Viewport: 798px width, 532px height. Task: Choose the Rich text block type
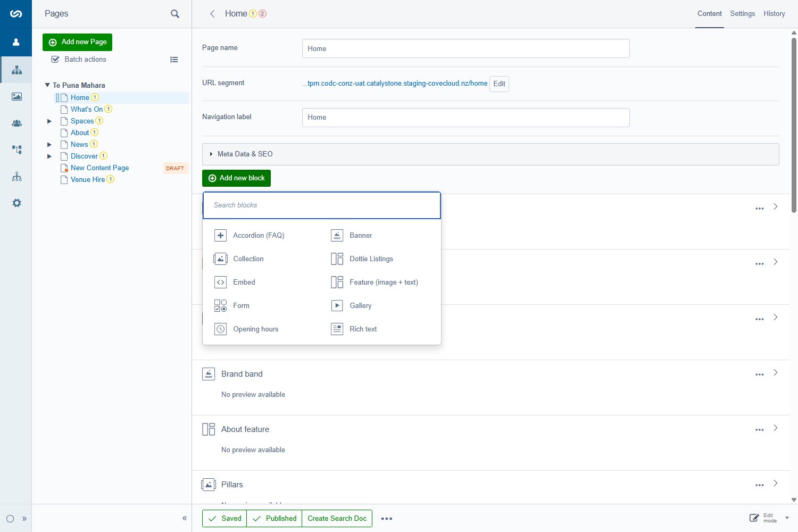click(353, 329)
